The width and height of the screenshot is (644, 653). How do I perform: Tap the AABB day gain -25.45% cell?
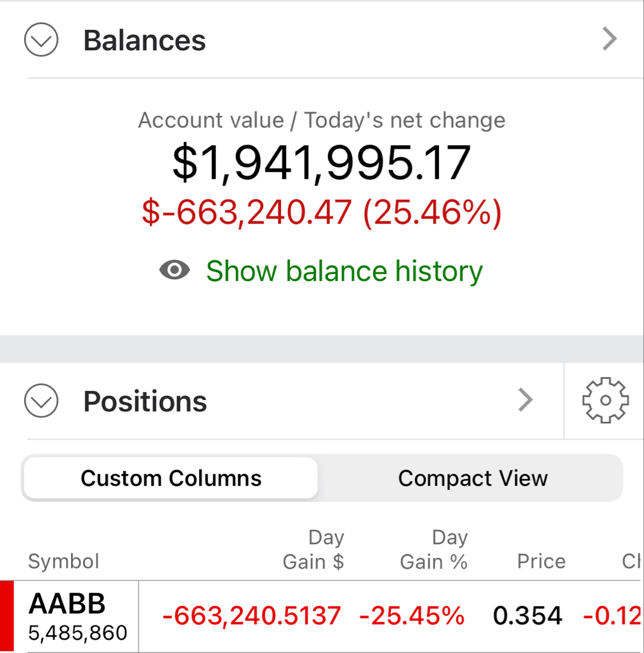tap(412, 616)
